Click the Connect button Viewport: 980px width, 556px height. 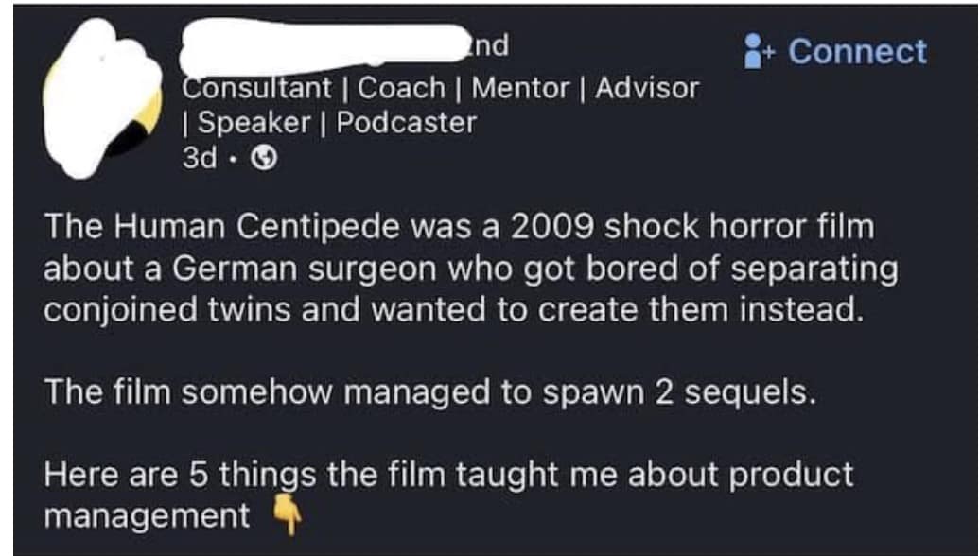pos(856,51)
